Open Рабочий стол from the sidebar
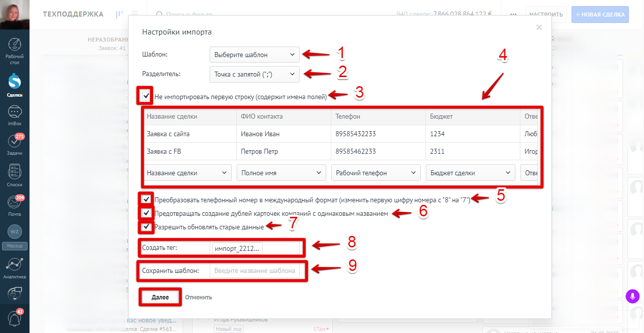Screen dimensions: 644x333 pyautogui.click(x=15, y=50)
